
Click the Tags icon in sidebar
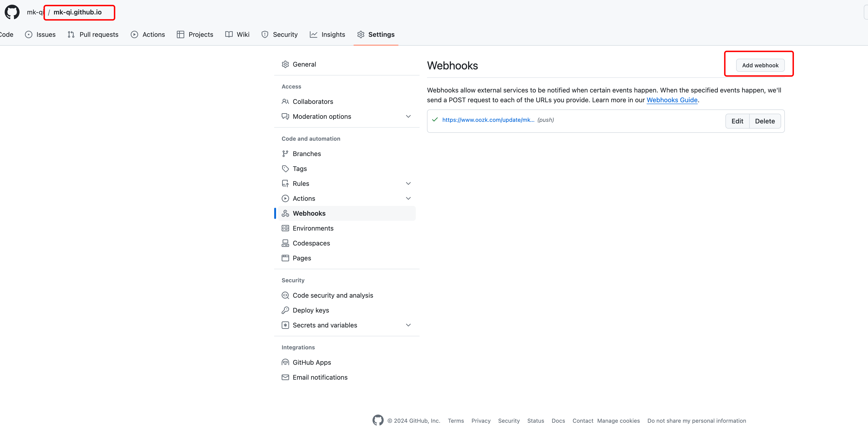click(285, 168)
